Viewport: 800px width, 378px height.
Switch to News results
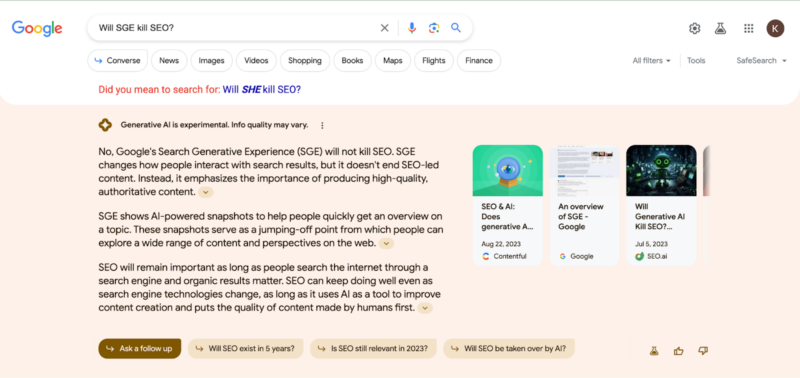tap(169, 61)
